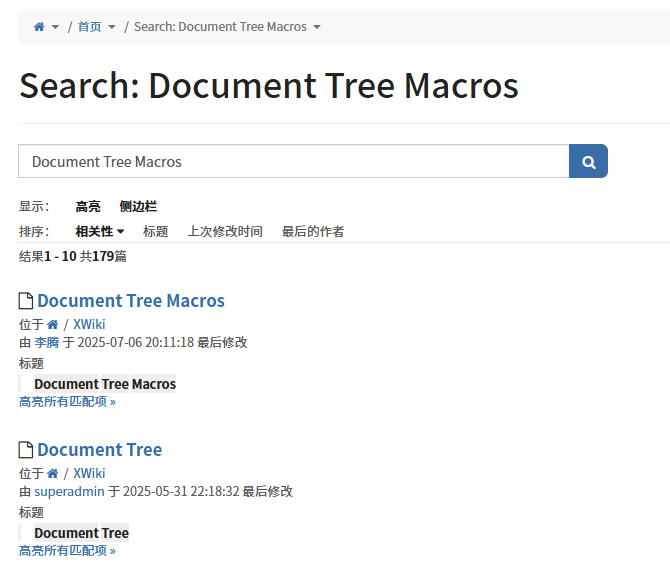Click the search text input field
Viewport: 670px width, 573px height.
[x=293, y=161]
